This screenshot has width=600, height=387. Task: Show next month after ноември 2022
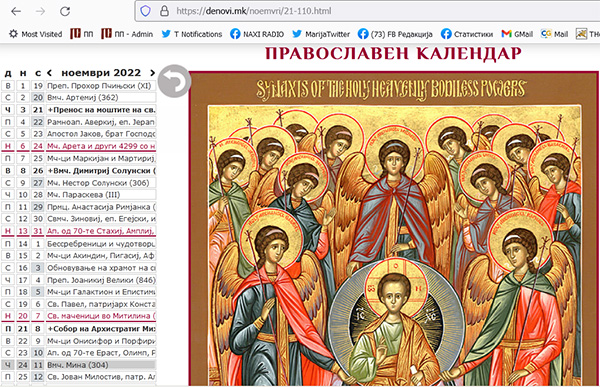152,72
